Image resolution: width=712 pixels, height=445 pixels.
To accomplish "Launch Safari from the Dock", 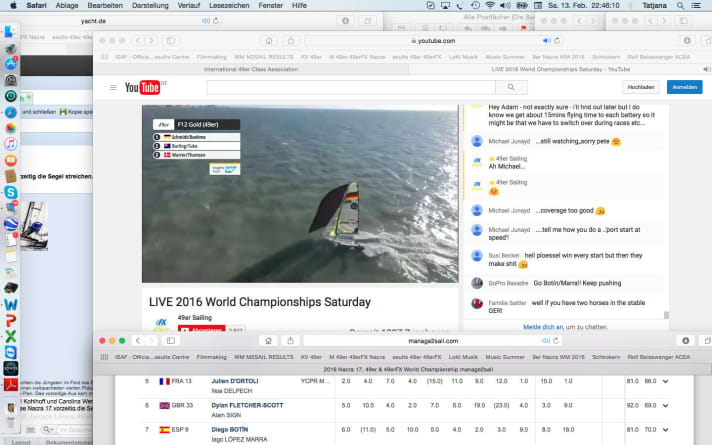I will (10, 112).
